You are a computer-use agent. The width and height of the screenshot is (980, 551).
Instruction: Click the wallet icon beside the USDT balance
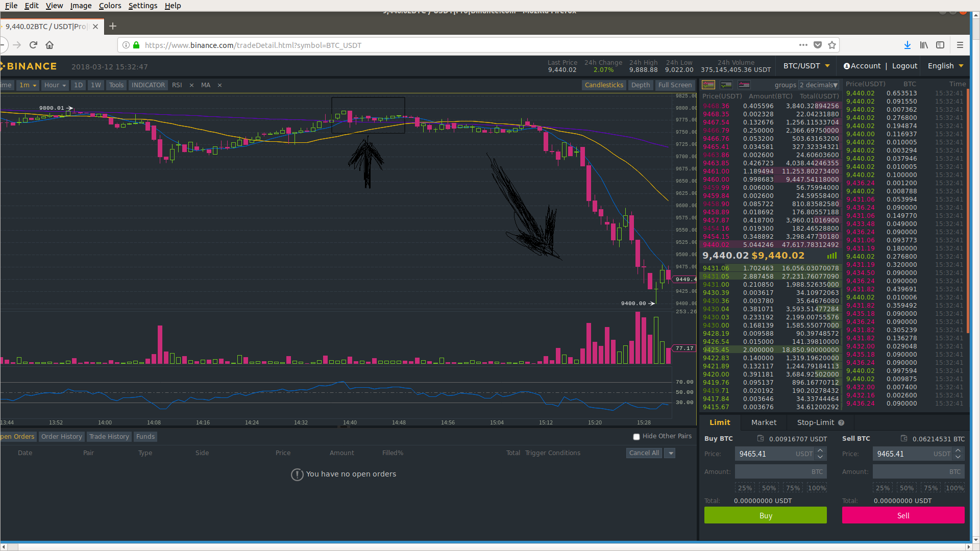[x=761, y=438]
